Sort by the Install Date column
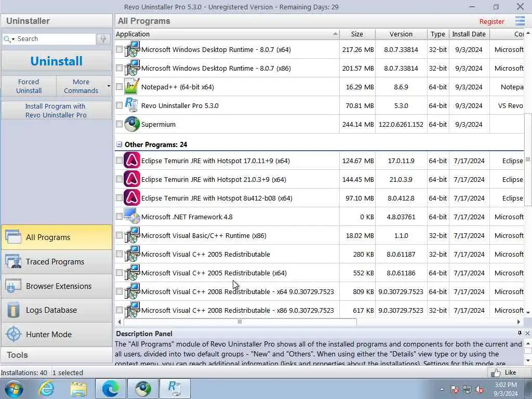This screenshot has height=399, width=532. coord(469,34)
